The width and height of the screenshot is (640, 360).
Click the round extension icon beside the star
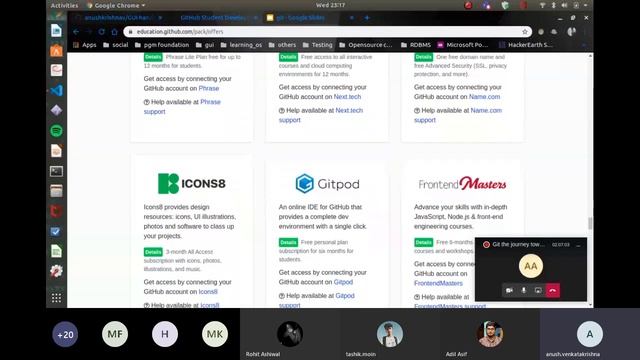point(541,31)
